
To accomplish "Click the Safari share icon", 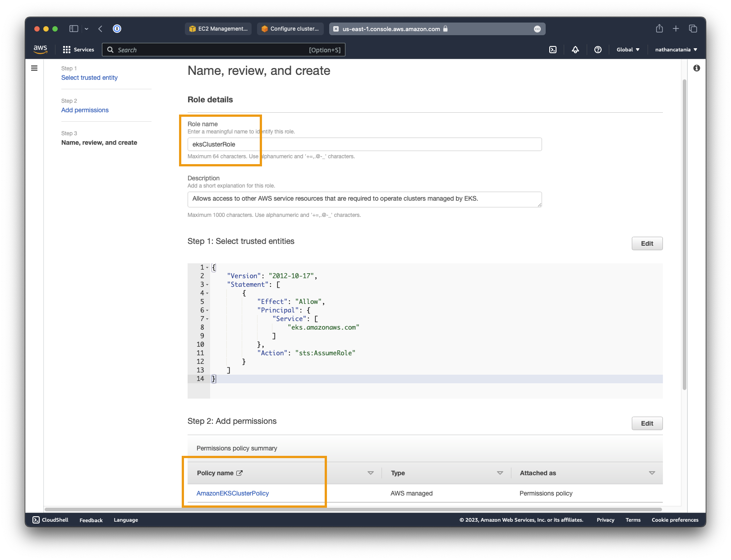I will pyautogui.click(x=659, y=29).
